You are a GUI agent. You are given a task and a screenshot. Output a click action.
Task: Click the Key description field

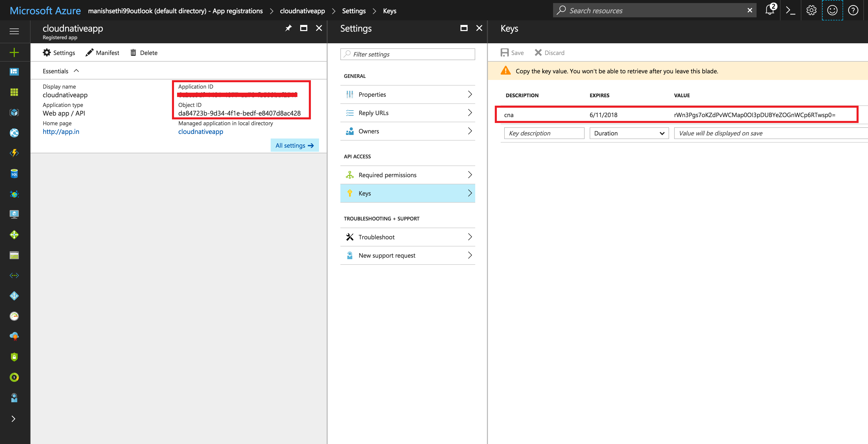[544, 133]
